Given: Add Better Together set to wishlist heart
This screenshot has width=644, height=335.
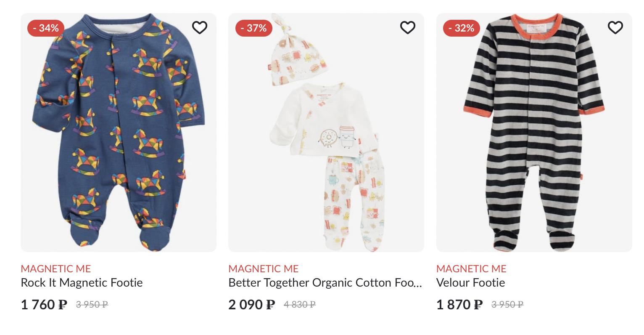Looking at the screenshot, I should [408, 28].
